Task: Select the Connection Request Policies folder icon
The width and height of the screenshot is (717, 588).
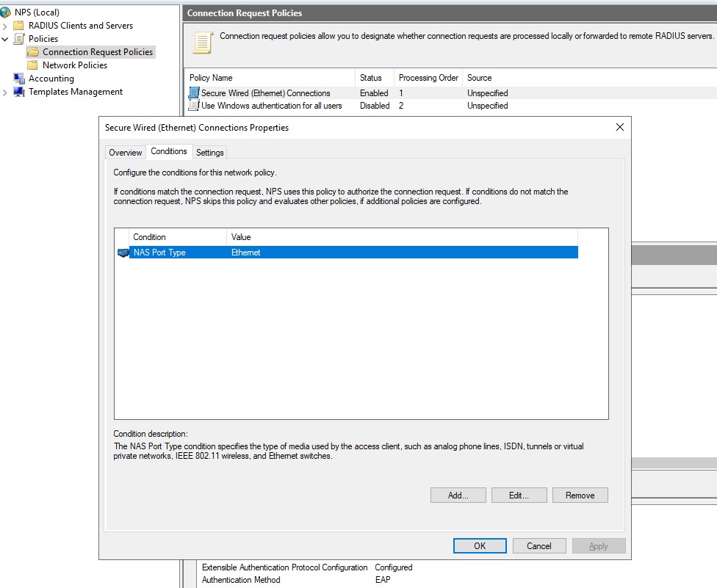Action: point(33,52)
